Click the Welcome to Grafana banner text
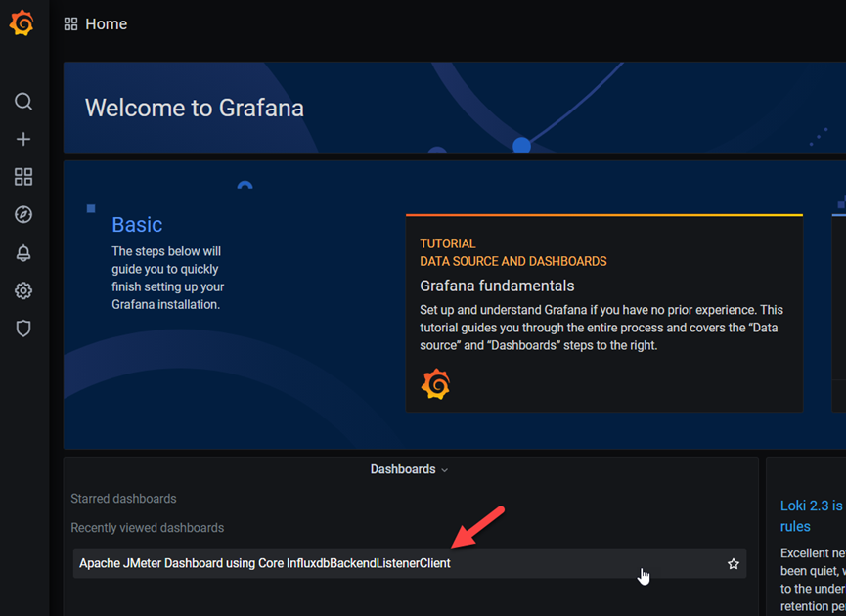Image resolution: width=846 pixels, height=616 pixels. [x=195, y=108]
